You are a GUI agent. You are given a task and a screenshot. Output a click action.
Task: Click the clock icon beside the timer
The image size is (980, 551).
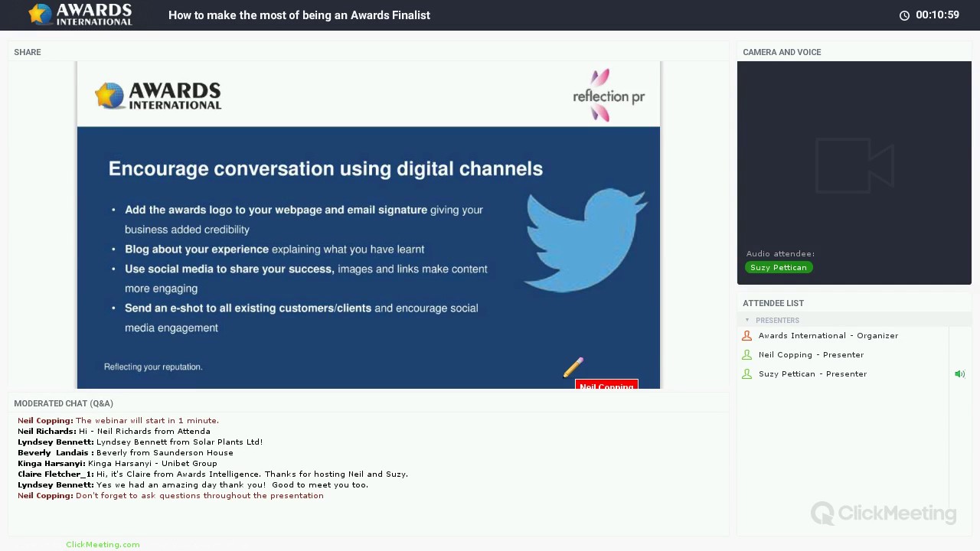[904, 15]
